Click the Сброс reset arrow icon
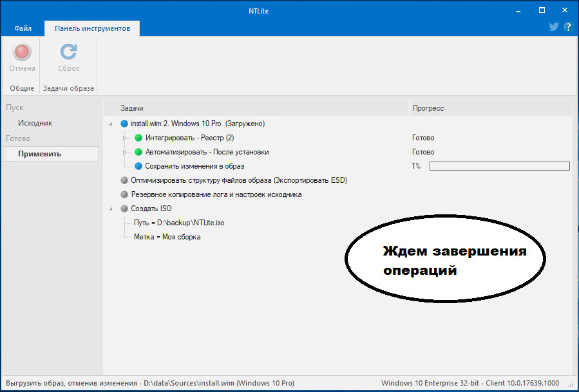 [69, 51]
